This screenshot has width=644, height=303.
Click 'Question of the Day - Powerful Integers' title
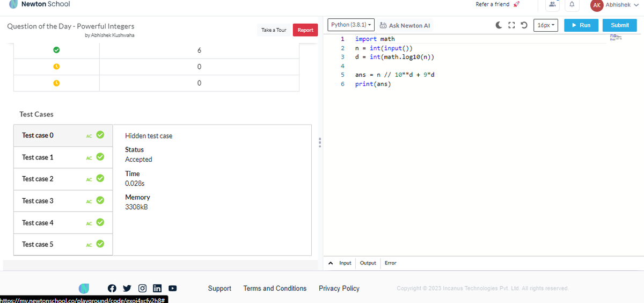coord(71,26)
